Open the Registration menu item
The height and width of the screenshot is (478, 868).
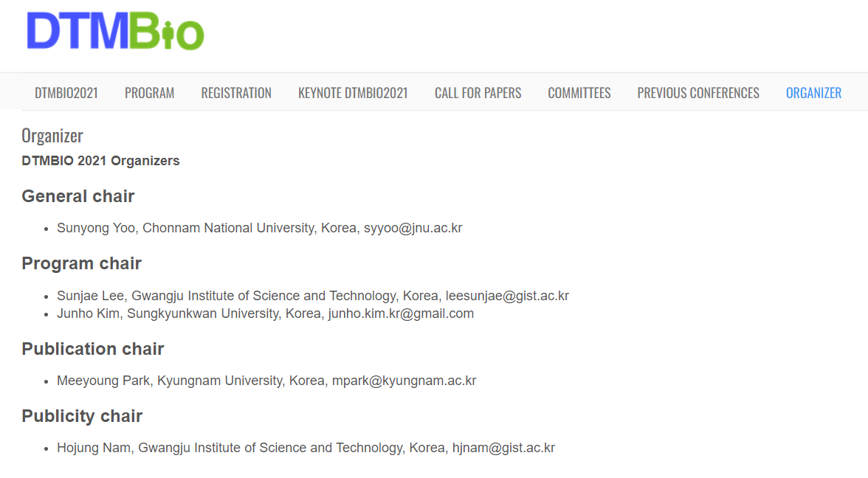click(x=236, y=92)
